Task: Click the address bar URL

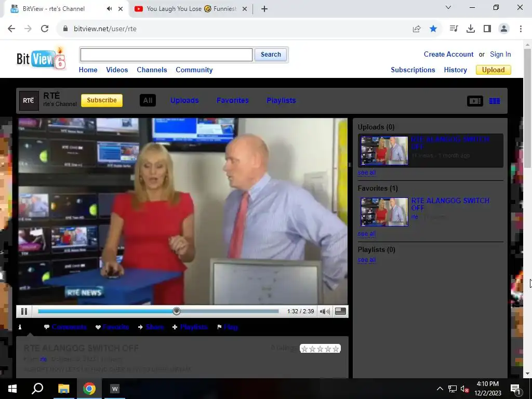Action: (105, 29)
